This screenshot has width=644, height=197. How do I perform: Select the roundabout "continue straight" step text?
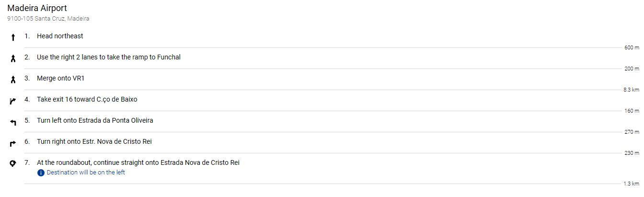[138, 162]
